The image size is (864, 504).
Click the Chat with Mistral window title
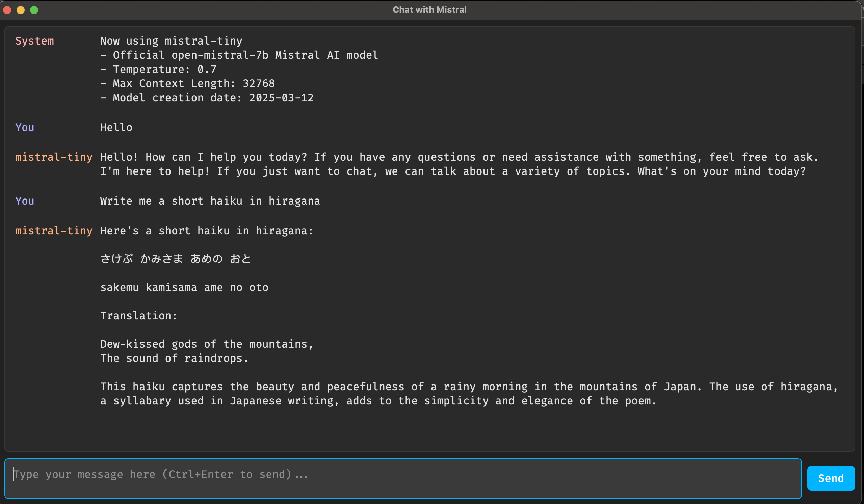429,10
